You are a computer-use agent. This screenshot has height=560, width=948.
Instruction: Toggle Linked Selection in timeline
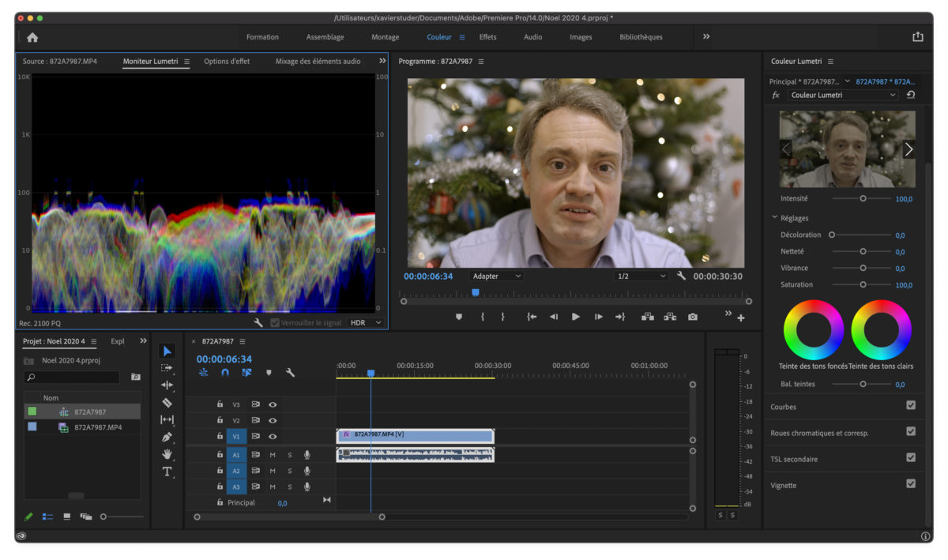[246, 373]
